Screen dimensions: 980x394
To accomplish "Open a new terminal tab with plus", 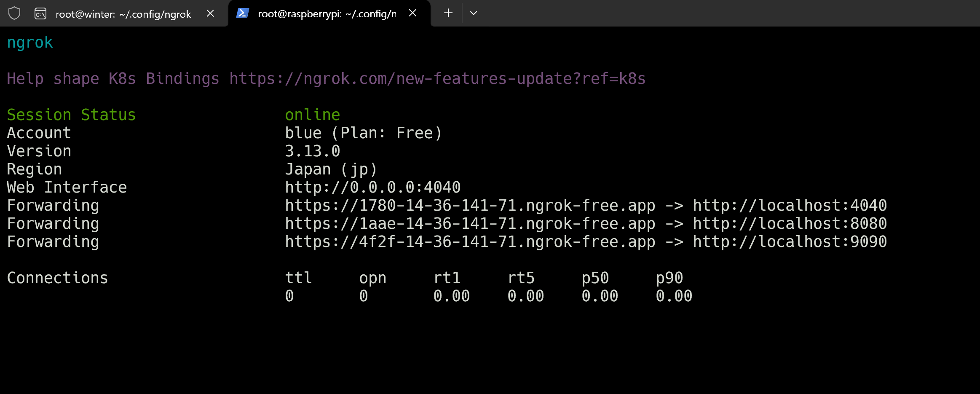I will point(448,13).
